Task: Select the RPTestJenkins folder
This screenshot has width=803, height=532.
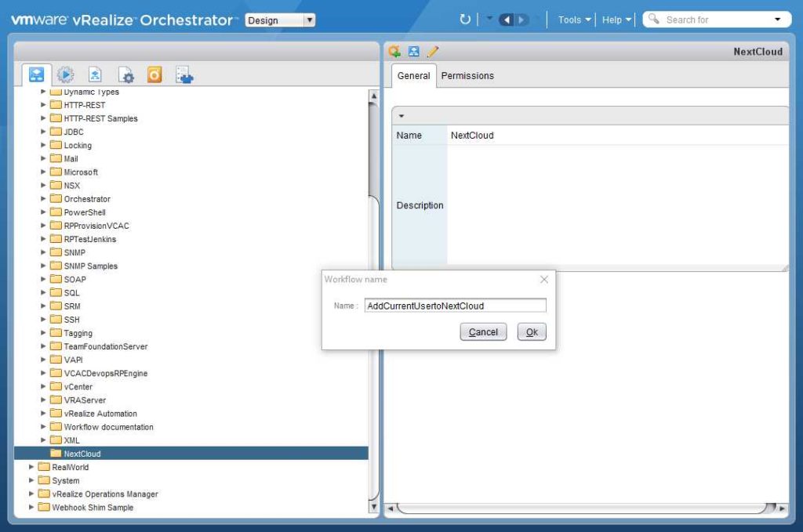Action: (x=83, y=239)
